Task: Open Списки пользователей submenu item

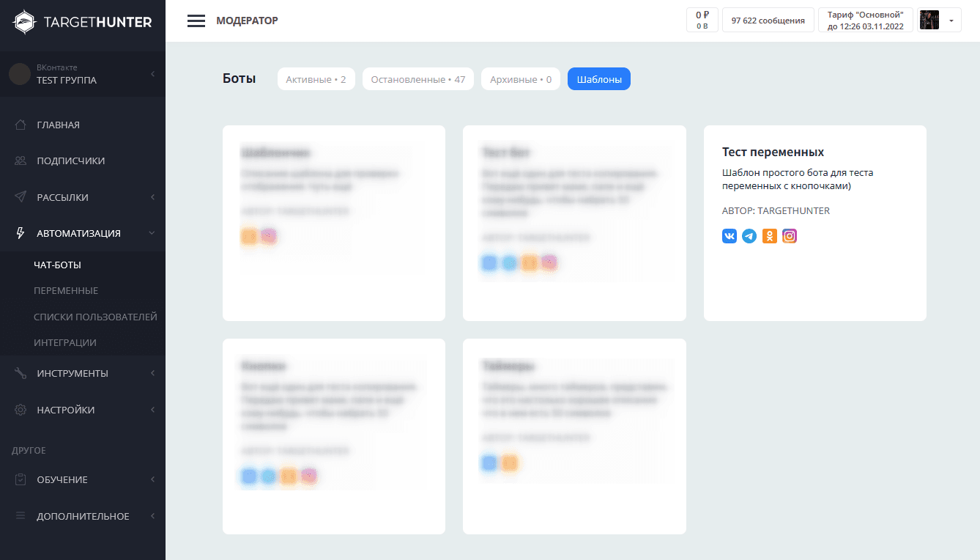Action: tap(95, 317)
